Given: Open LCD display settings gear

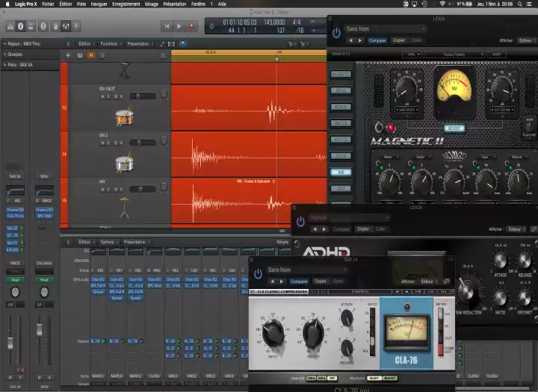Looking at the screenshot, I should pos(211,26).
